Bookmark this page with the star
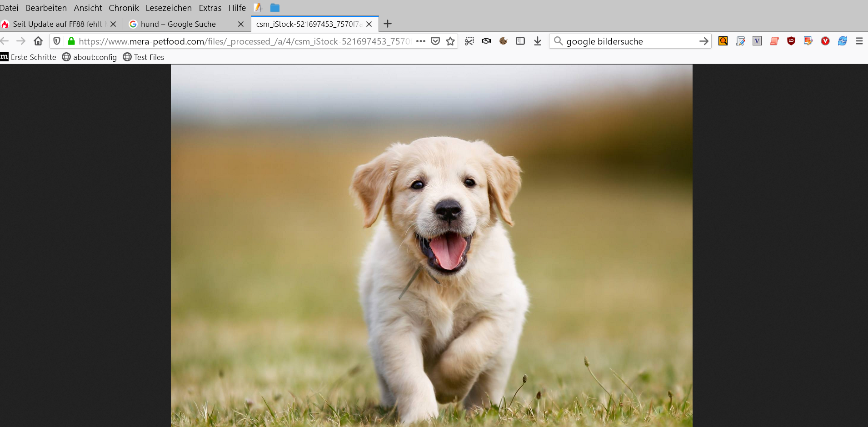868x427 pixels. 450,41
